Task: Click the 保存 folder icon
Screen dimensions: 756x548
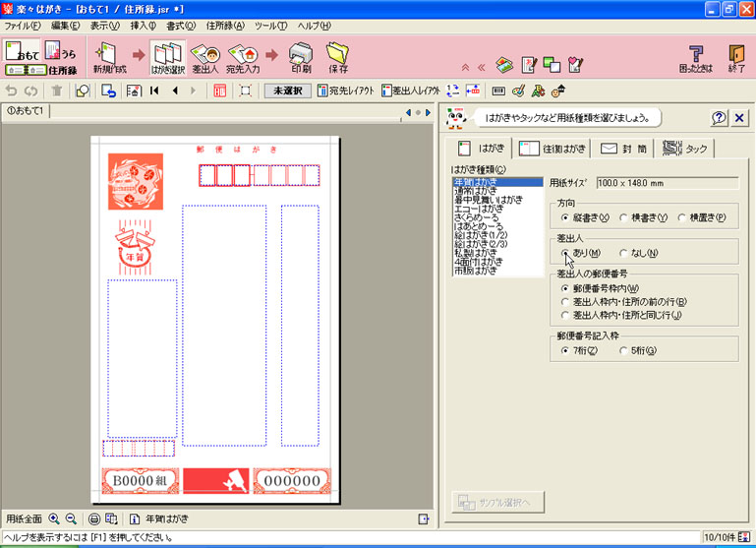Action: (x=337, y=57)
